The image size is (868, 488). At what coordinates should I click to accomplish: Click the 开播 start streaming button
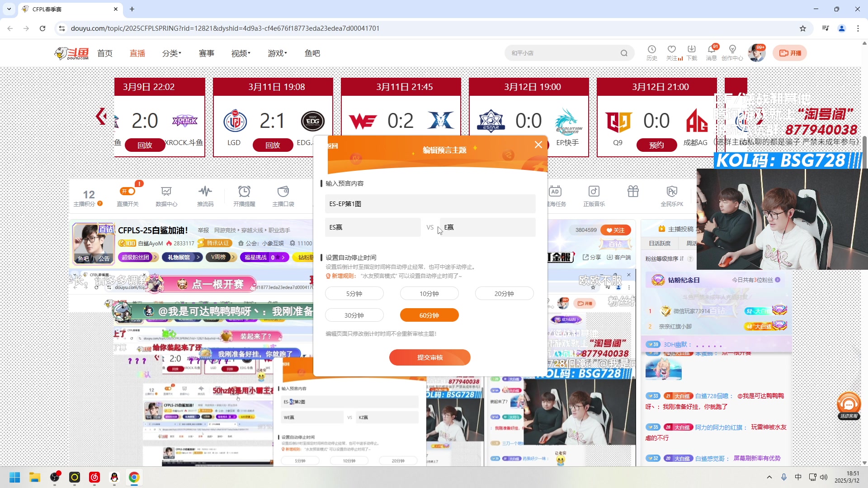pos(790,53)
